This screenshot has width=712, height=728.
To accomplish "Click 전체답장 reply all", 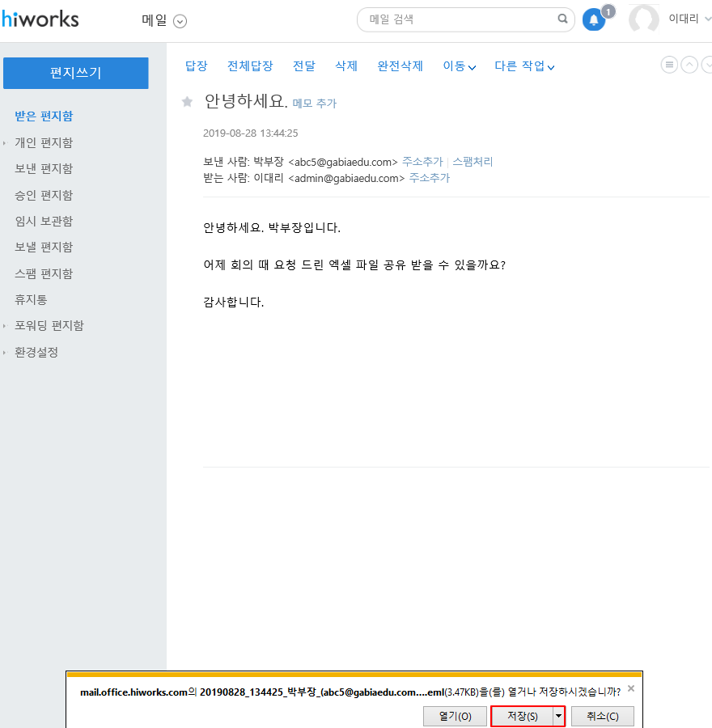I will [x=250, y=66].
